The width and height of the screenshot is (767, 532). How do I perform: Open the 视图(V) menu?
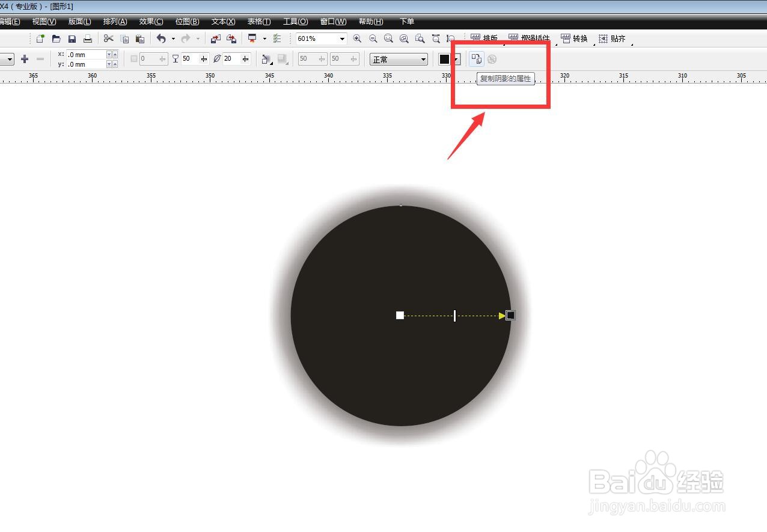point(44,22)
